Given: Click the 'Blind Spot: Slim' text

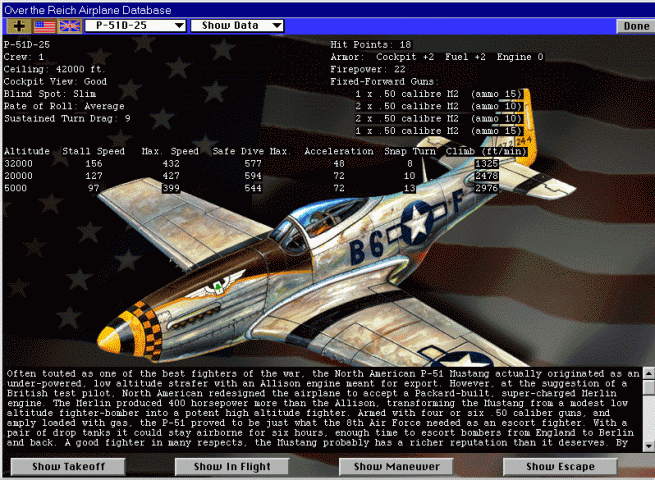Looking at the screenshot, I should pos(50,94).
